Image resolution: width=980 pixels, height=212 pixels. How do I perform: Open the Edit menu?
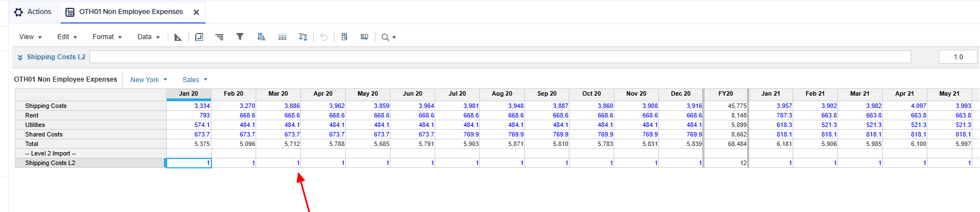67,37
